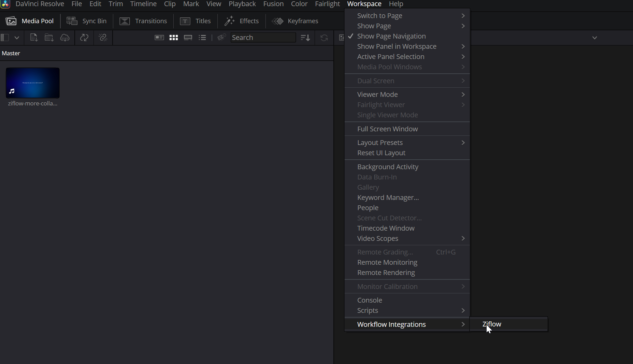Choose Remote Rendering
Viewport: 633px width, 364px height.
pos(407,273)
